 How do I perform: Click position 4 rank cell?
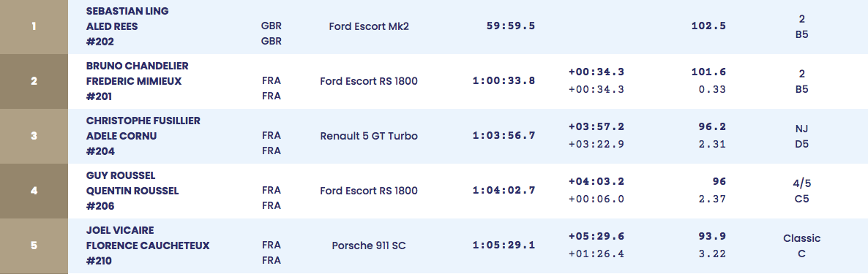pyautogui.click(x=34, y=191)
